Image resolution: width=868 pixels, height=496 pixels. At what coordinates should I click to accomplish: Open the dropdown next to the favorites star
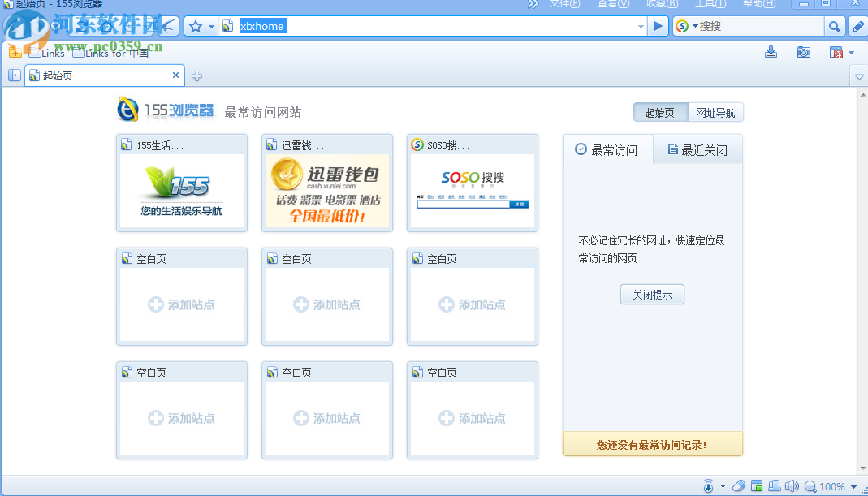click(211, 27)
